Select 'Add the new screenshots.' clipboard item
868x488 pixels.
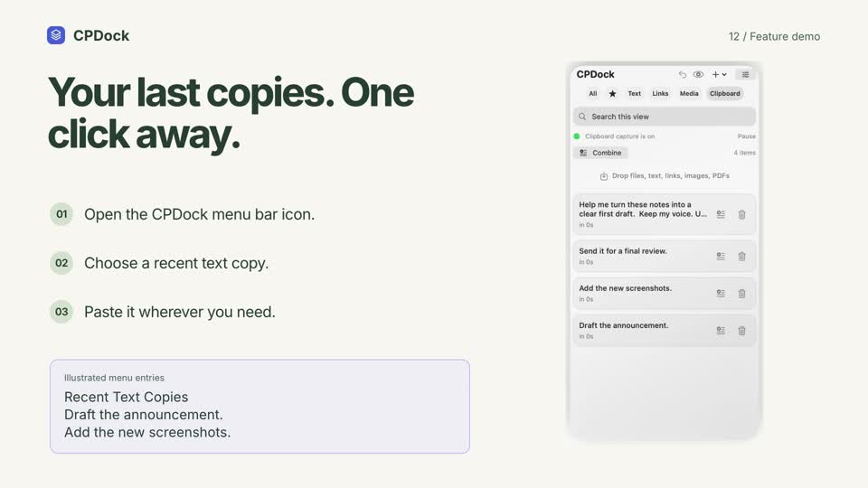(x=665, y=293)
